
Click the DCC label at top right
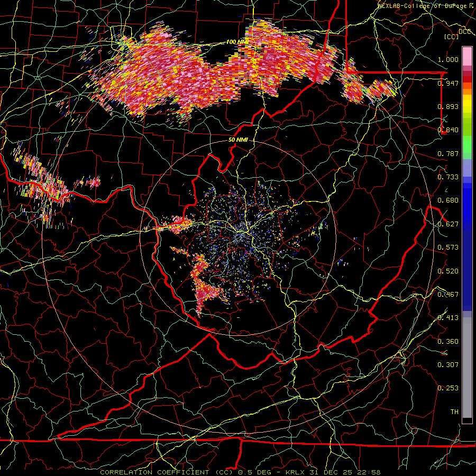point(464,32)
